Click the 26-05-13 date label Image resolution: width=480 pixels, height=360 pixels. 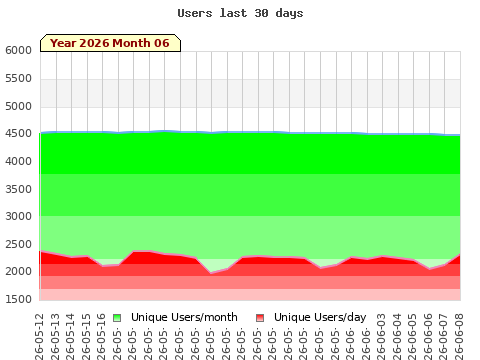(55, 337)
